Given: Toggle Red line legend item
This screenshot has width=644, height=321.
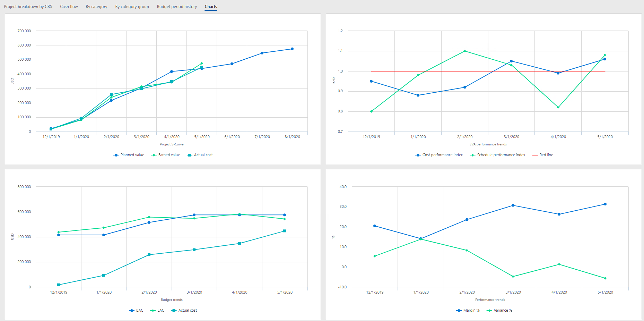Looking at the screenshot, I should [x=542, y=155].
